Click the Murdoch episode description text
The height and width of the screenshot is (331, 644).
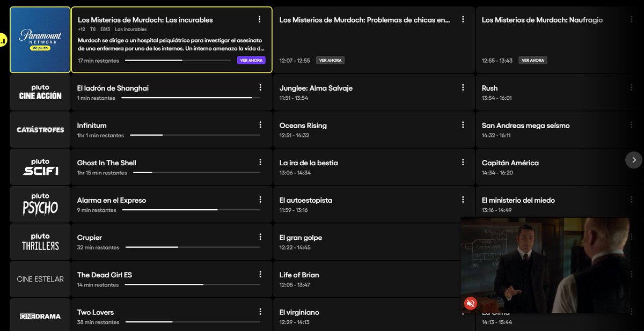coord(171,44)
